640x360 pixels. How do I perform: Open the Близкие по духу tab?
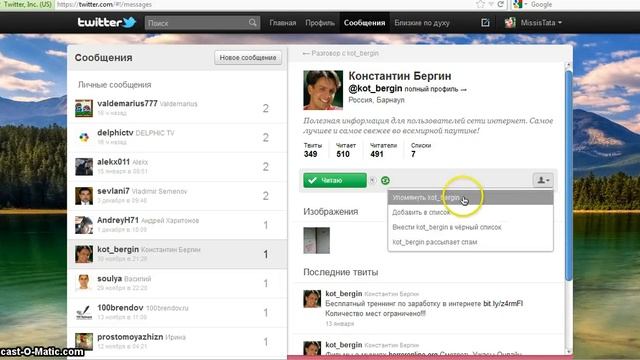[422, 23]
